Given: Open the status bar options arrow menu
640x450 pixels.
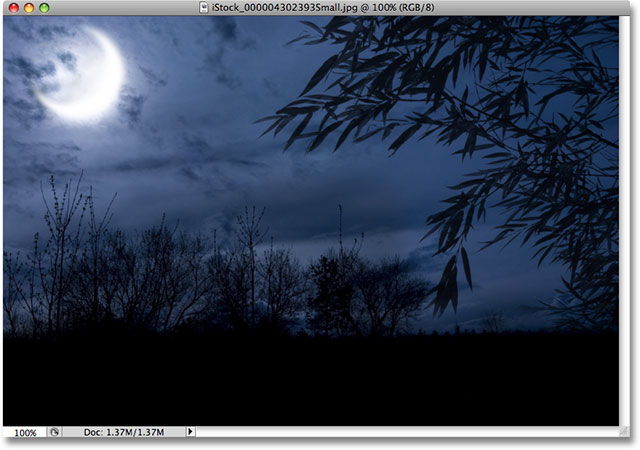Looking at the screenshot, I should click(191, 432).
